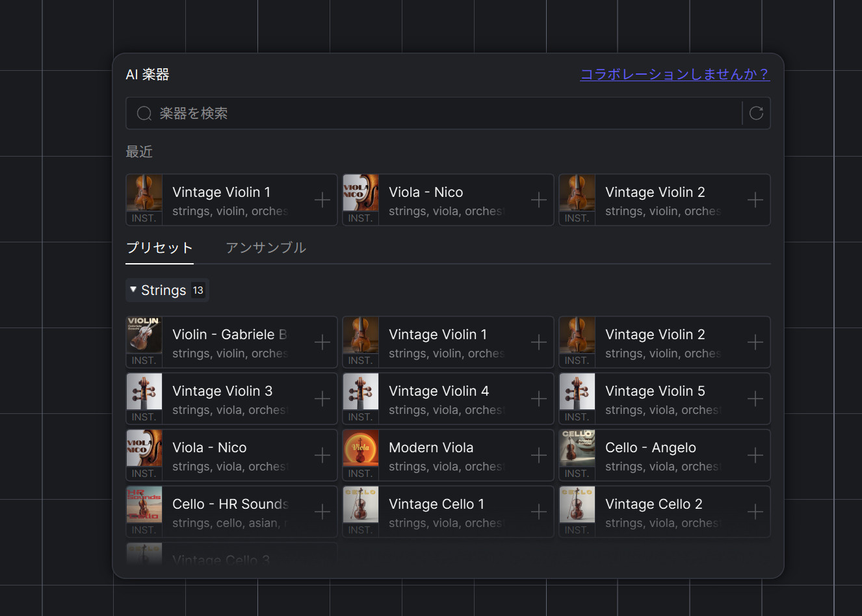Open the コラボレーションしませんか？ link
Screen dimensions: 862x616
(674, 75)
